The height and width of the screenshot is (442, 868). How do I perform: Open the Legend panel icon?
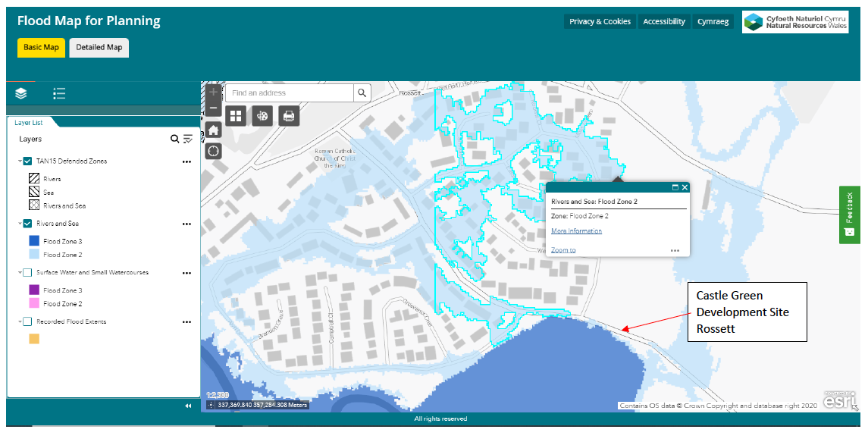pyautogui.click(x=58, y=93)
